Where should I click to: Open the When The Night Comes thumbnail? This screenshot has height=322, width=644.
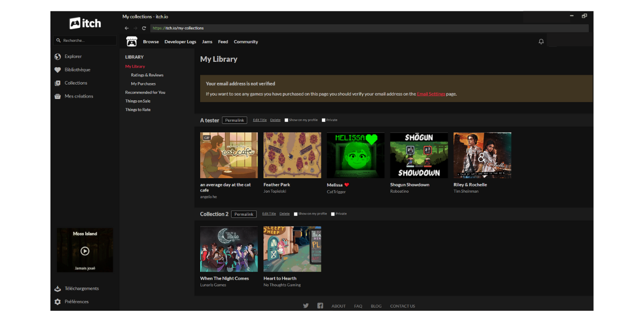[x=229, y=249]
